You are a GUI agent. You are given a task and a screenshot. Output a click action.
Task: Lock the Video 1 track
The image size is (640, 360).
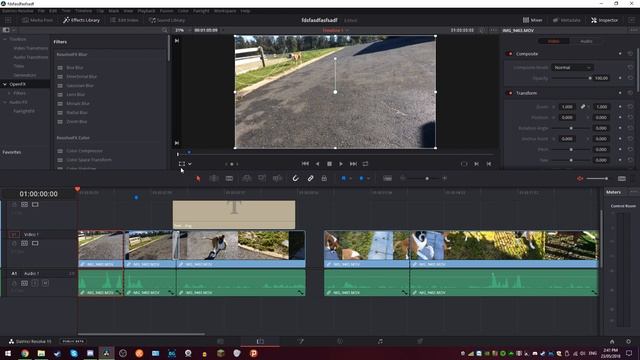(x=15, y=243)
